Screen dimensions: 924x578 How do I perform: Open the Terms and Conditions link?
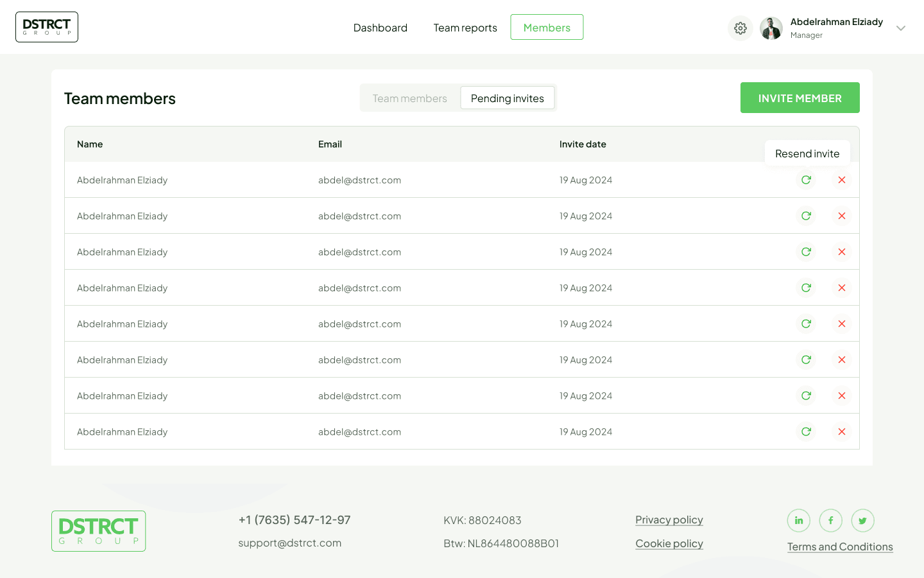click(840, 547)
